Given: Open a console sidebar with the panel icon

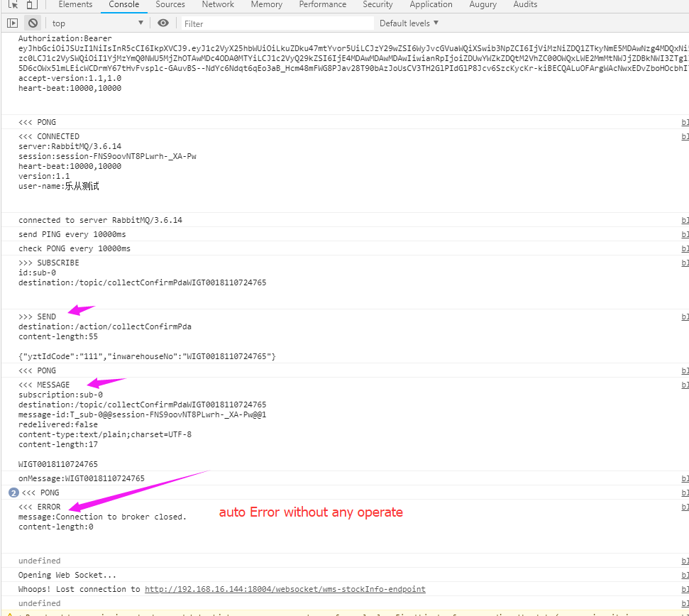Looking at the screenshot, I should [x=11, y=23].
